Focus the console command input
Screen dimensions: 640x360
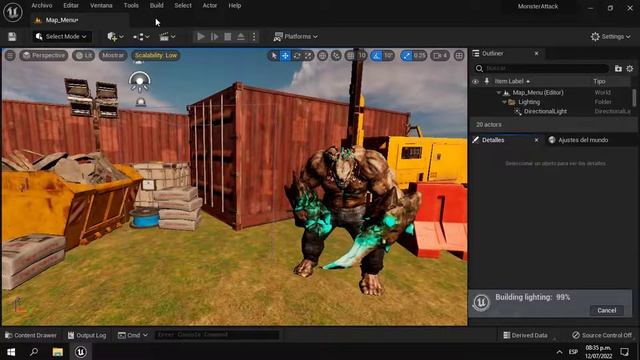coord(217,335)
